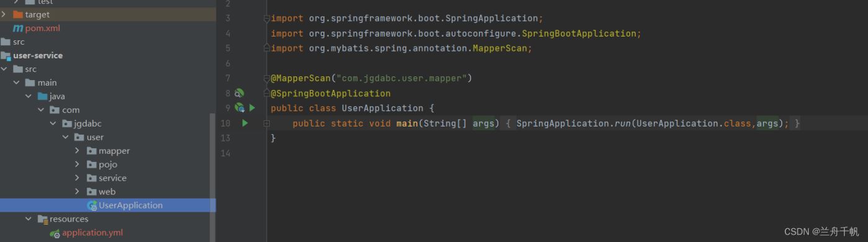
Task: Click the project tree vertical scrollbar
Action: pos(213,177)
